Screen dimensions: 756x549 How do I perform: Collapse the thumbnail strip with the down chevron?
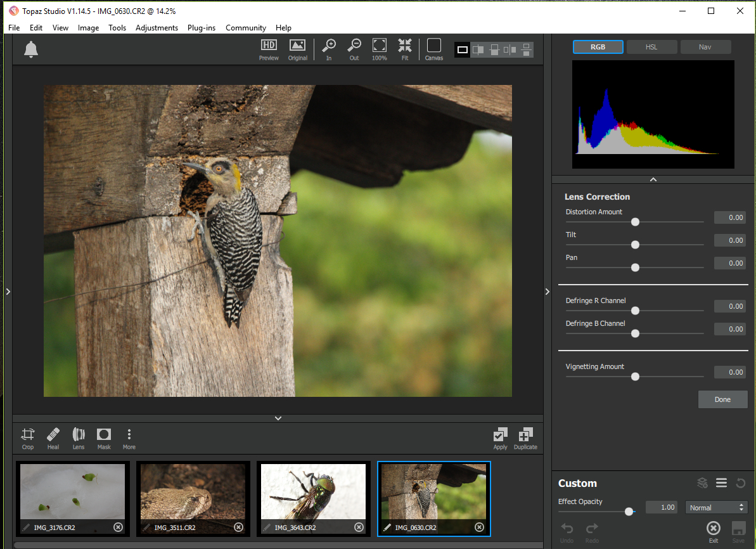click(x=278, y=418)
